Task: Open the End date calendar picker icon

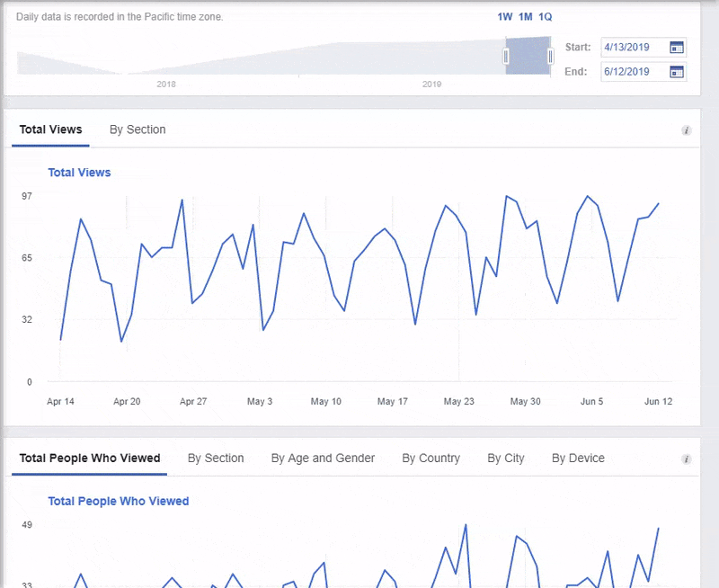Action: [677, 72]
